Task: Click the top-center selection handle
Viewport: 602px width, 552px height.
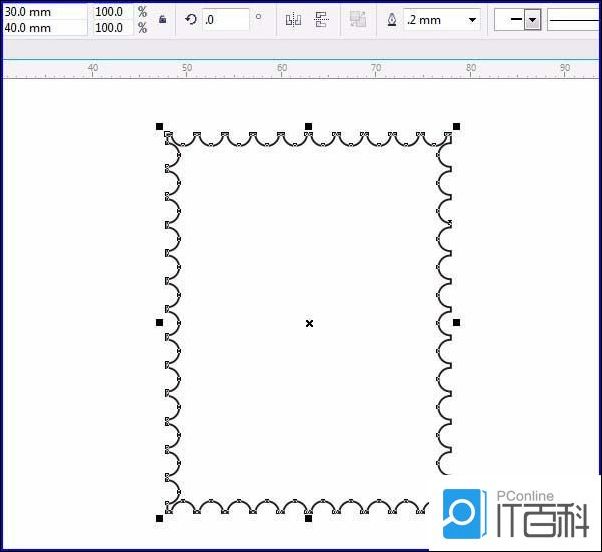Action: point(308,126)
